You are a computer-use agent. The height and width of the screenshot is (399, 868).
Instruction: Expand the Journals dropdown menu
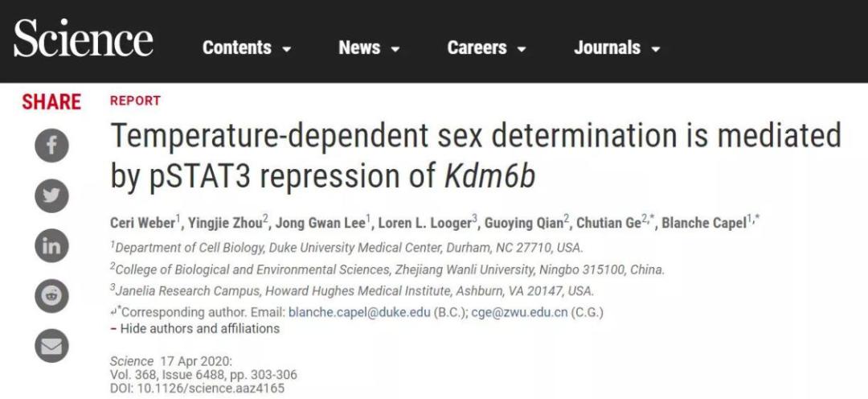tap(616, 48)
